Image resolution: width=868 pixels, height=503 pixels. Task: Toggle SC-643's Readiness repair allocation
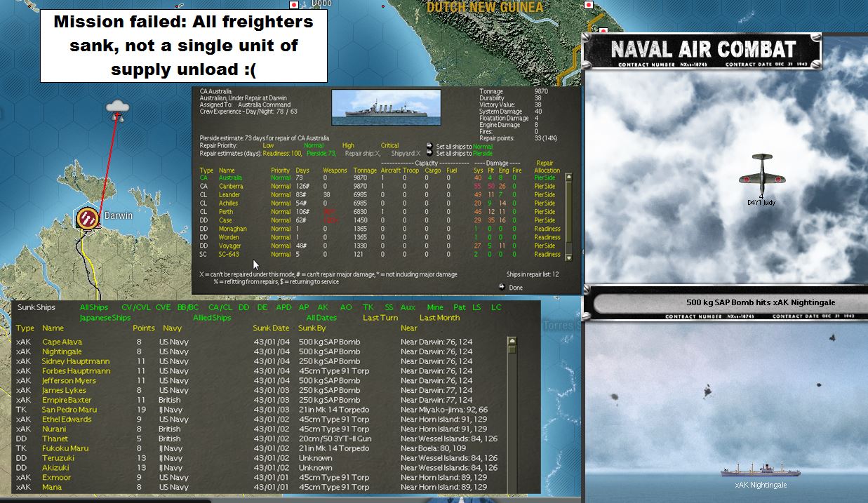click(547, 254)
